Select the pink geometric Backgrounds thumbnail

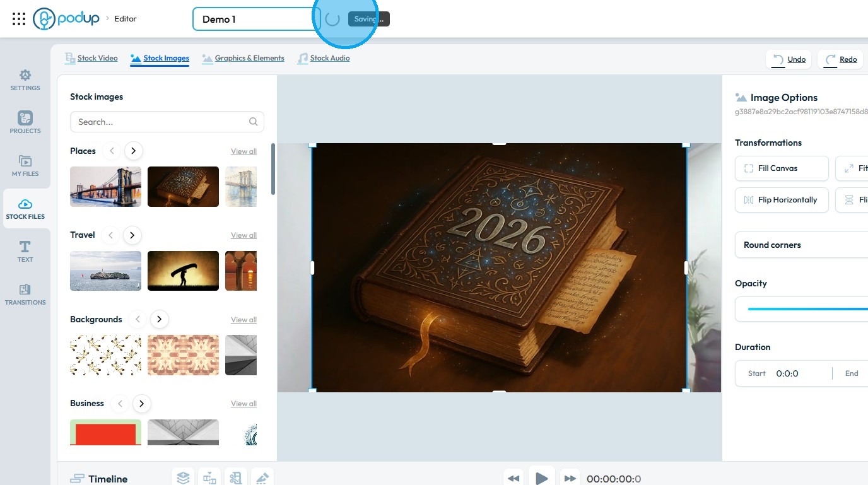(x=183, y=355)
